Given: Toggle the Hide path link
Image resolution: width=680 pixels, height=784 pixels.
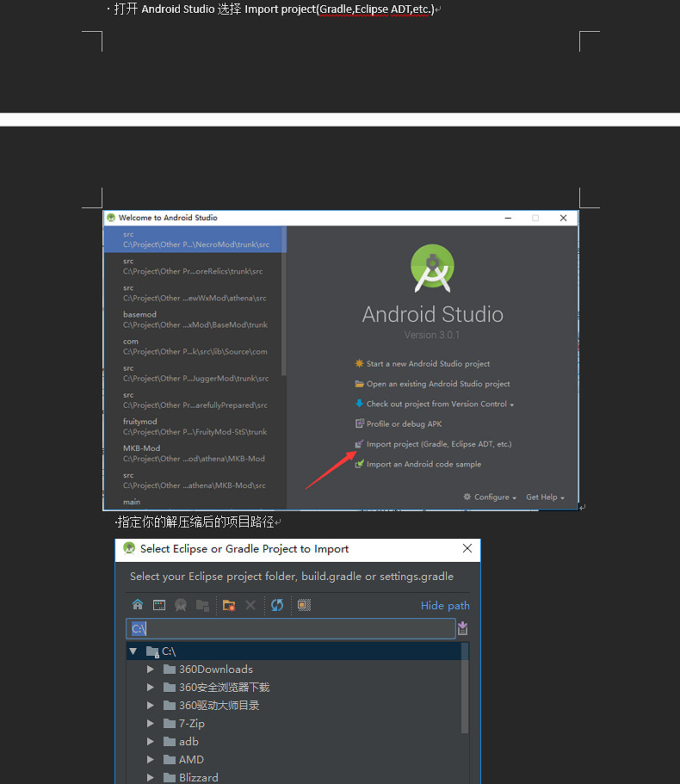Looking at the screenshot, I should [445, 606].
